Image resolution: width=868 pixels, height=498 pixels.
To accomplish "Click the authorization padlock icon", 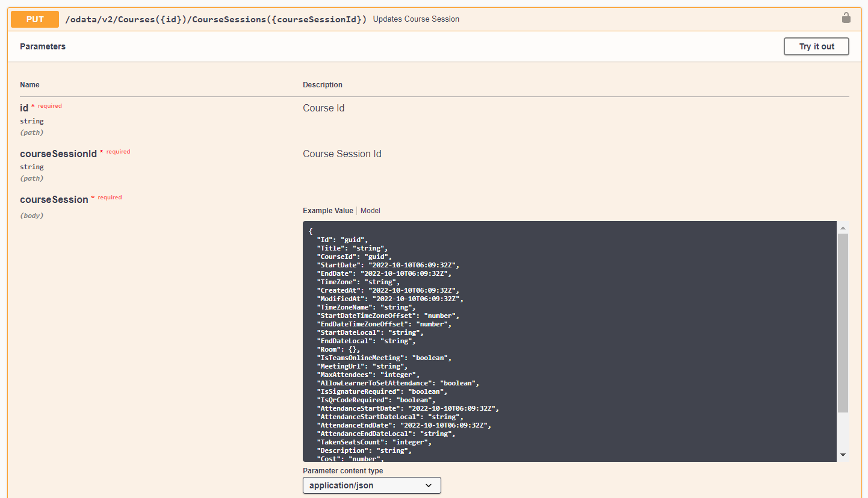I will (x=846, y=18).
